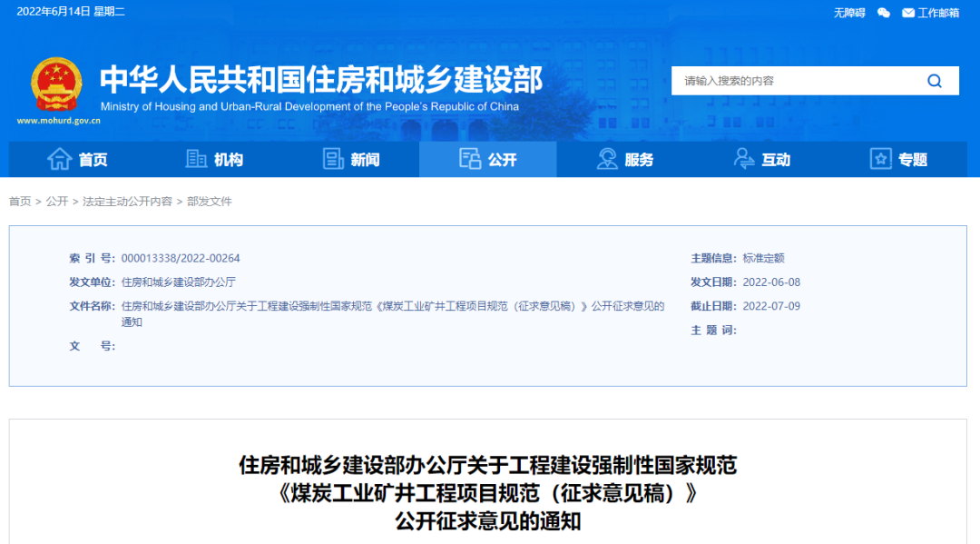
Task: Click the topic value 标准定额
Action: pyautogui.click(x=763, y=258)
